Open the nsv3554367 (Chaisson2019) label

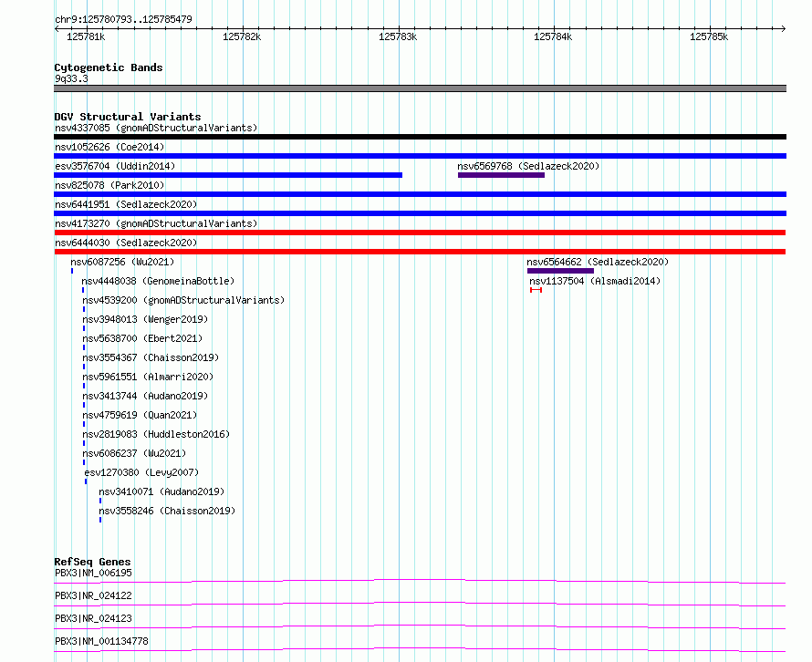(151, 357)
